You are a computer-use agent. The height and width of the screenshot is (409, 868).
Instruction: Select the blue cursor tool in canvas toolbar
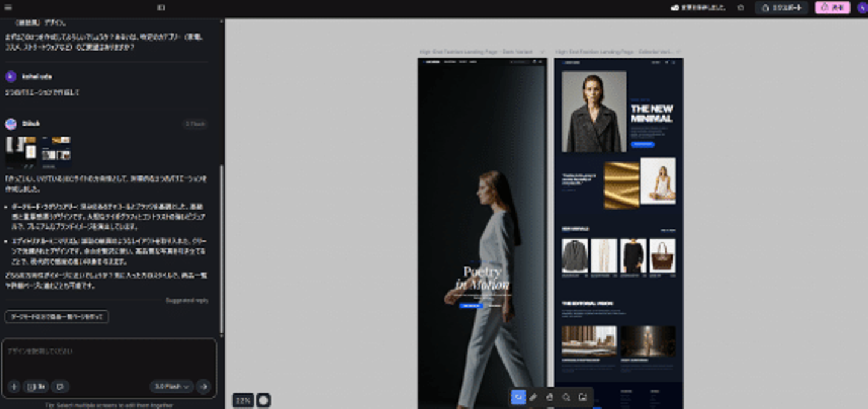[x=518, y=397]
